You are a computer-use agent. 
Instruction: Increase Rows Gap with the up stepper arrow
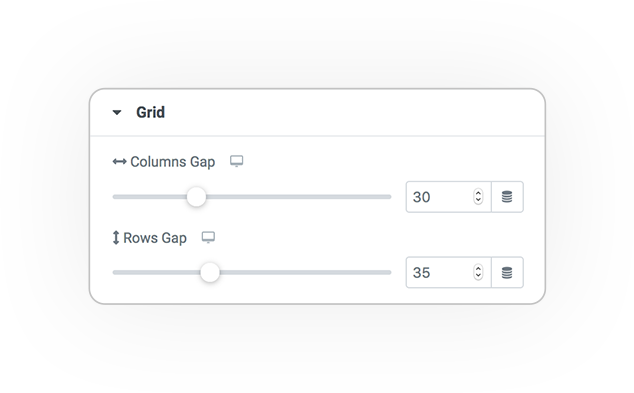click(478, 269)
